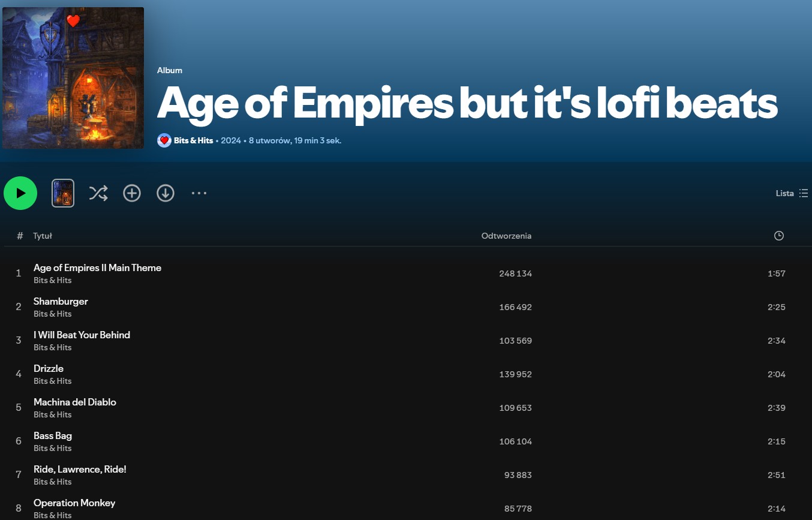Select the Drizzle track

point(406,374)
